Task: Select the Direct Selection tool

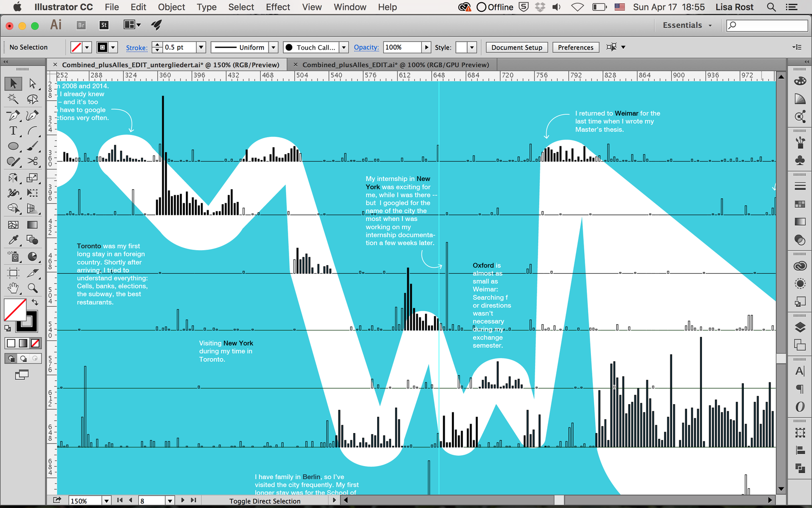Action: pos(32,84)
